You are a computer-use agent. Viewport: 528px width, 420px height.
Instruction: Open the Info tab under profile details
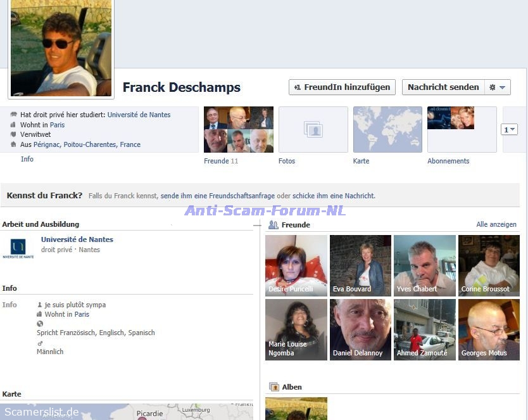click(27, 159)
